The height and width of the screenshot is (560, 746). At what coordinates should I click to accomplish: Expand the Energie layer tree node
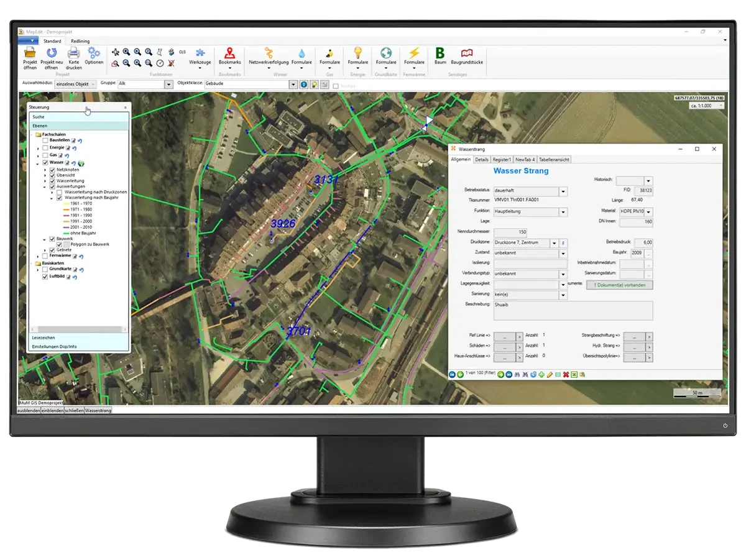pos(39,148)
